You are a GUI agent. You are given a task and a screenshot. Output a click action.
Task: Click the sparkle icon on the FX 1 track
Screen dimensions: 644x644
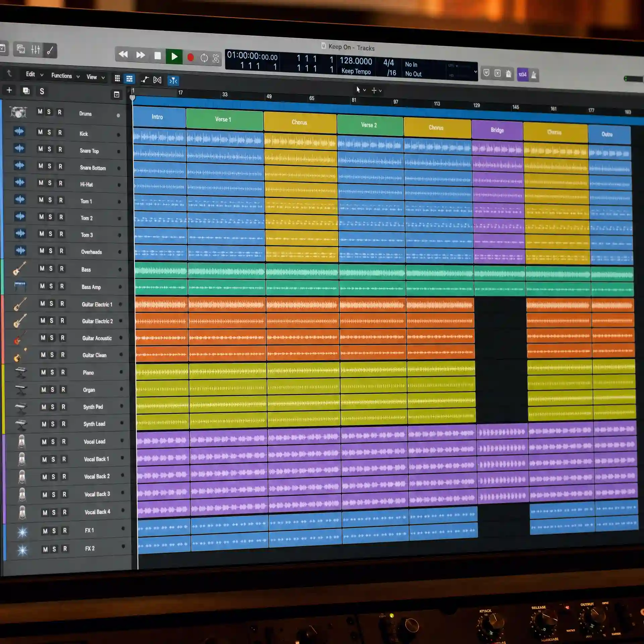pyautogui.click(x=22, y=532)
